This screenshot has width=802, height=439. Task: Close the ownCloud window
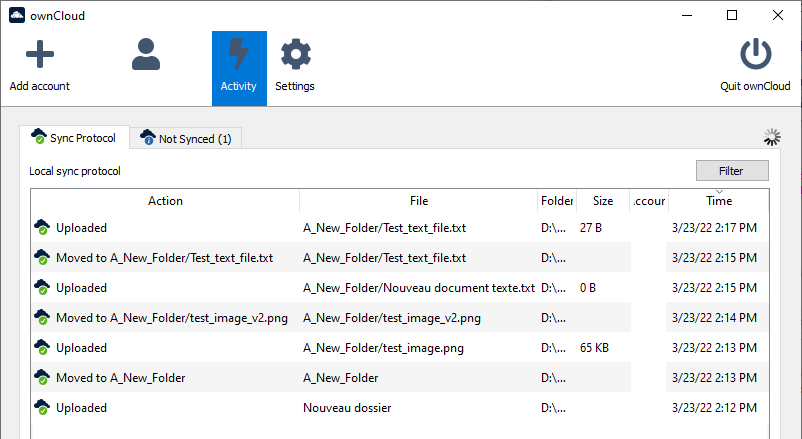tap(778, 15)
